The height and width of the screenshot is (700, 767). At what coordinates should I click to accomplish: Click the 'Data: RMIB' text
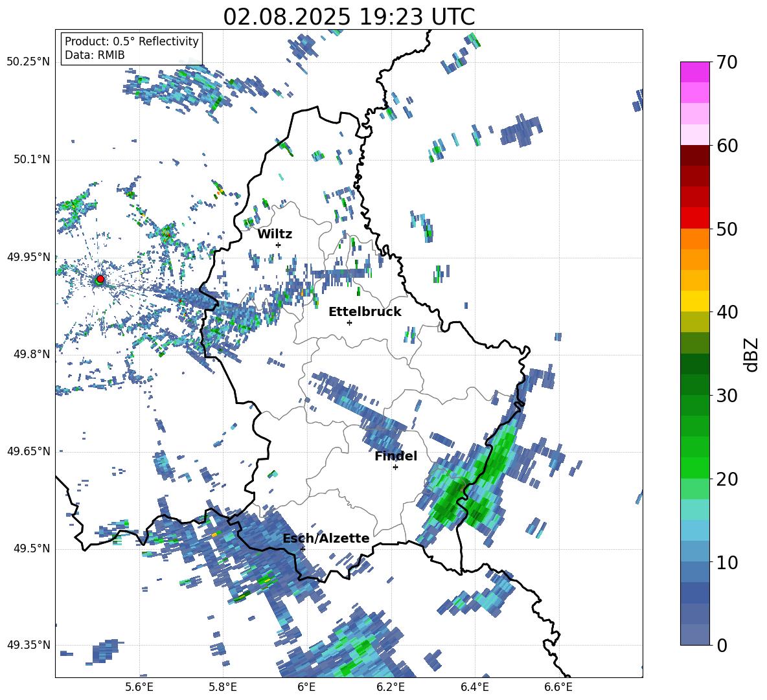pyautogui.click(x=95, y=55)
